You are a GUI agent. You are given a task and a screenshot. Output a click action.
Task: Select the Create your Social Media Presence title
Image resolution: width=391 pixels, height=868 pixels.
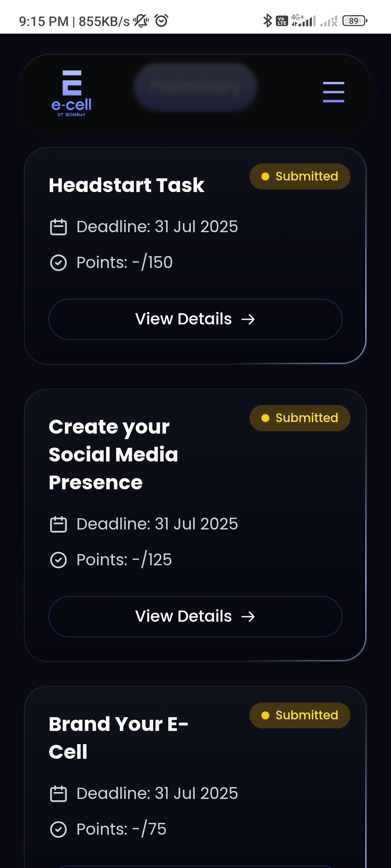pos(113,455)
